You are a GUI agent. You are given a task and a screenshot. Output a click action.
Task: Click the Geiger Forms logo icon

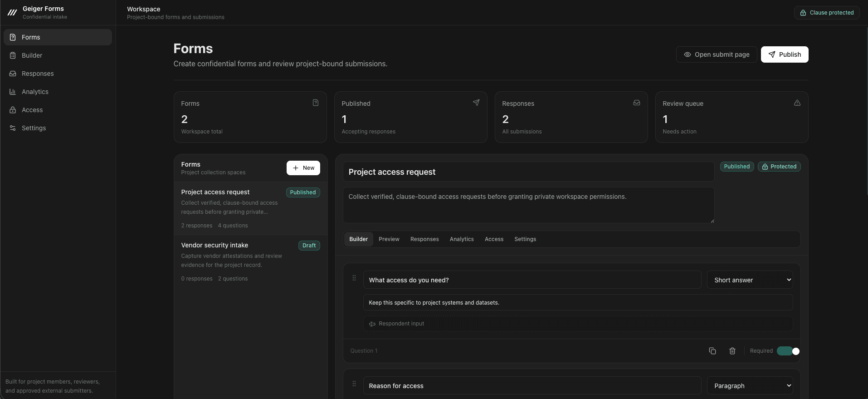click(12, 13)
